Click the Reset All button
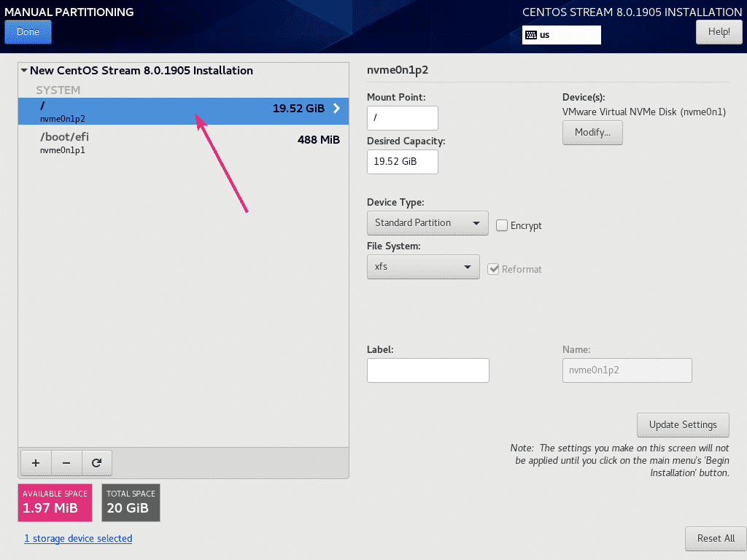 click(x=715, y=538)
